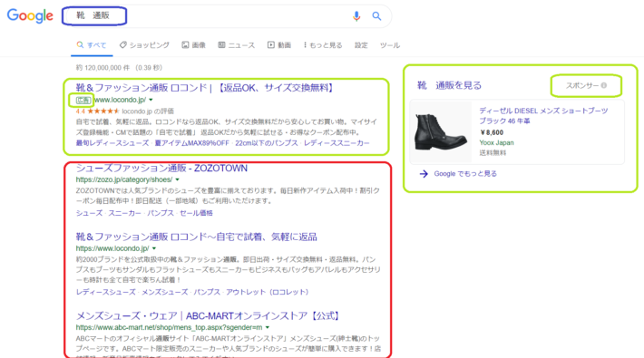
Task: Switch to the 動画 tab
Action: (x=279, y=45)
